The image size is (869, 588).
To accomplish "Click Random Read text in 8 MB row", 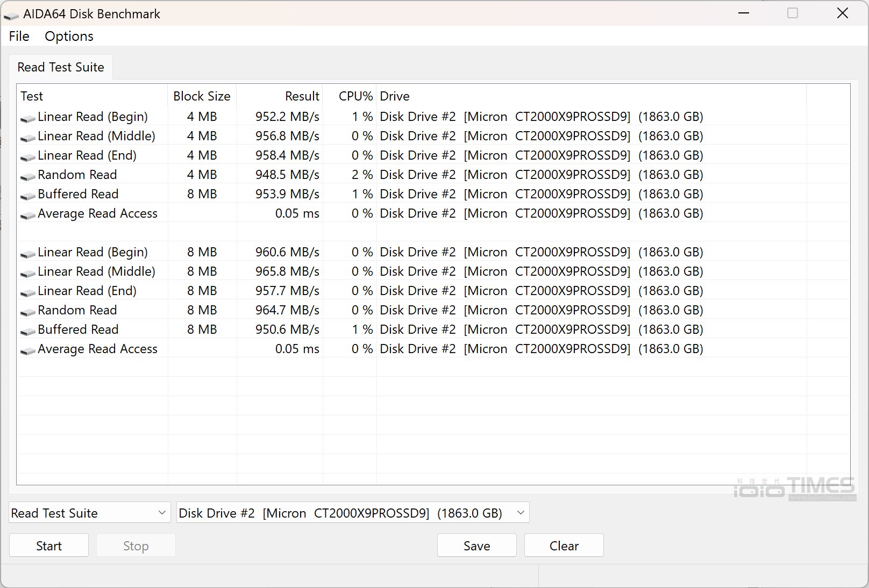I will pyautogui.click(x=77, y=310).
